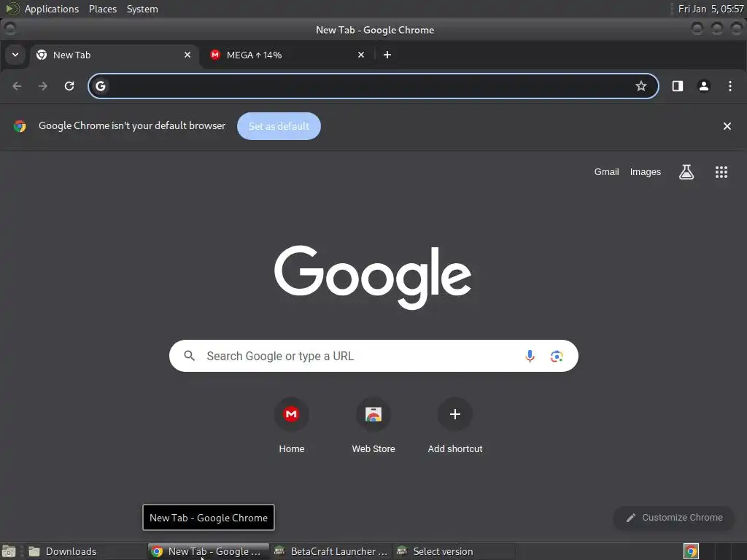Click Customize Chrome button
The image size is (747, 560).
(x=673, y=518)
